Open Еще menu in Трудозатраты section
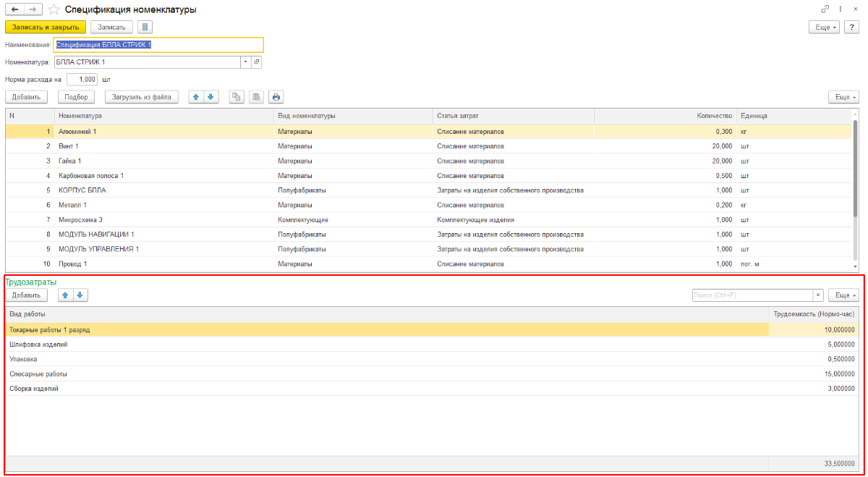Image resolution: width=868 pixels, height=477 pixels. 843,295
